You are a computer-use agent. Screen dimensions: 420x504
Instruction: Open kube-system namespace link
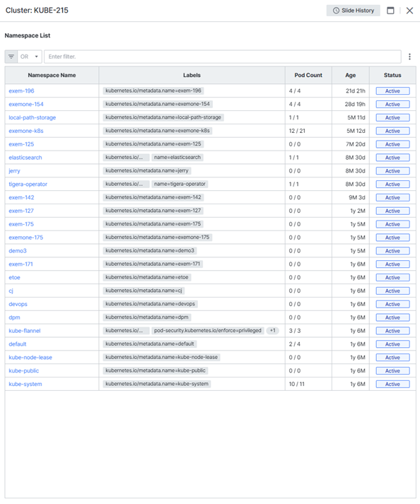coord(25,385)
